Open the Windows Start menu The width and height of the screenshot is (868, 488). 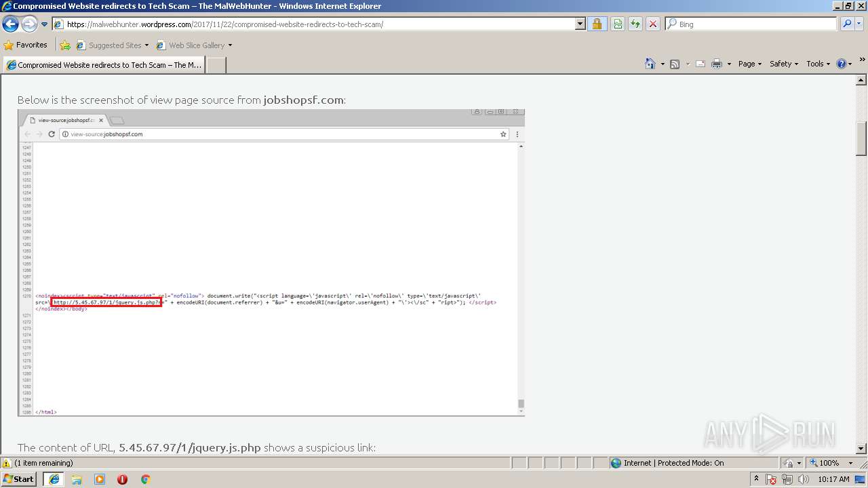pyautogui.click(x=19, y=479)
